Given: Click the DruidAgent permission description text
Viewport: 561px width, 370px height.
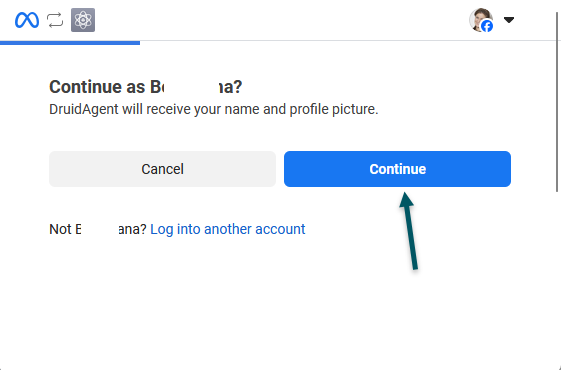Looking at the screenshot, I should pyautogui.click(x=214, y=109).
